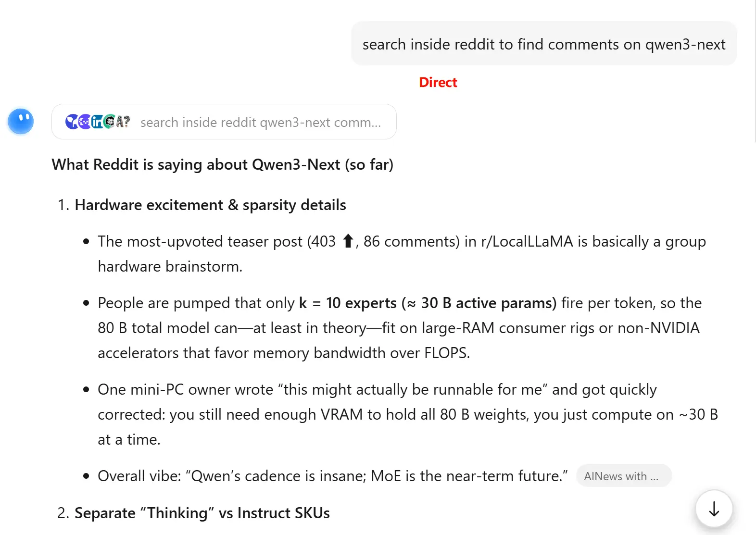Click the blue assistant avatar icon
The width and height of the screenshot is (756, 535).
click(21, 121)
